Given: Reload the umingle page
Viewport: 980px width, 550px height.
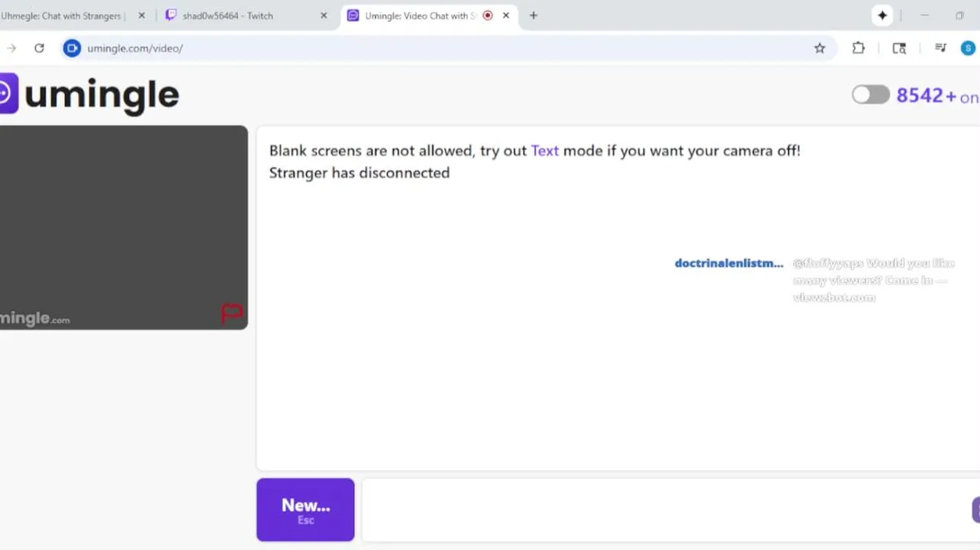Looking at the screenshot, I should [39, 48].
